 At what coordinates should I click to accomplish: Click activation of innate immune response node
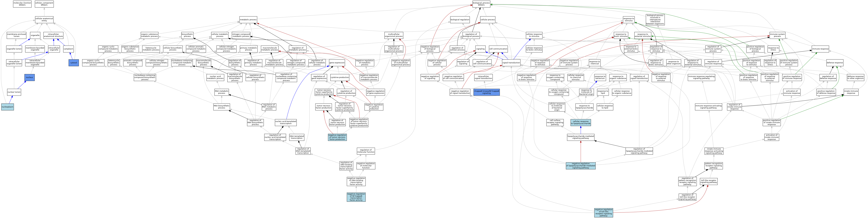point(771,137)
